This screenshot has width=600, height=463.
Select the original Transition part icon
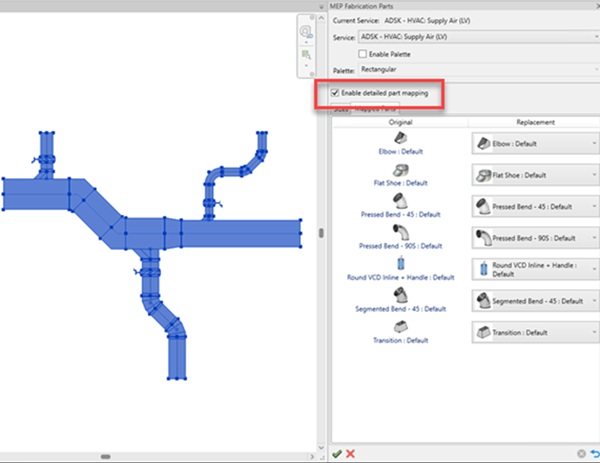tap(399, 326)
